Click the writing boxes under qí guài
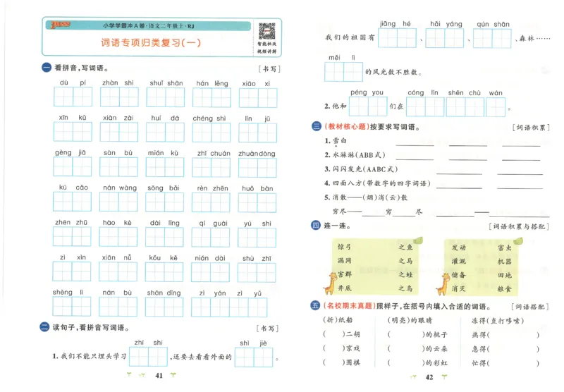Viewport: 564px width, 392px height. (x=211, y=238)
